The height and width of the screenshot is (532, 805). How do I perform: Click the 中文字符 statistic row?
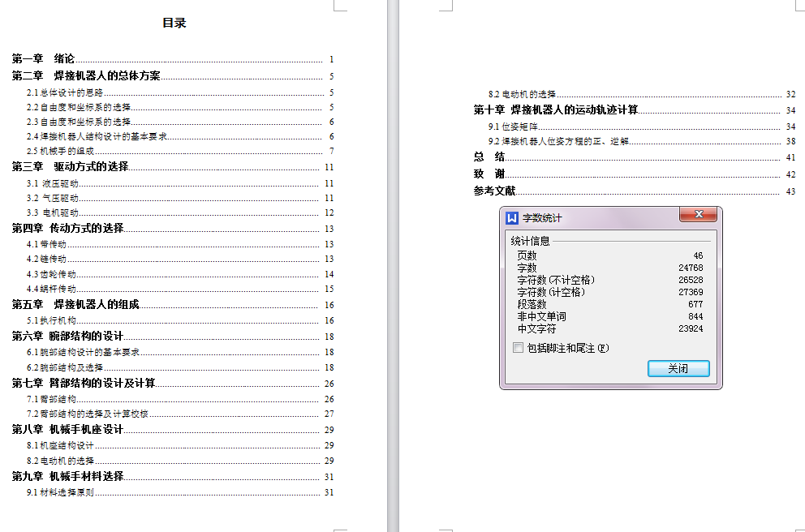click(610, 328)
